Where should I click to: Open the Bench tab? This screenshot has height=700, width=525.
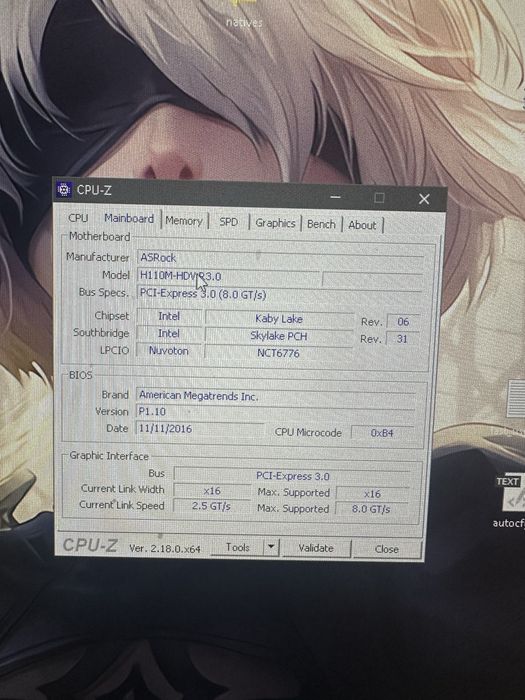pos(321,224)
